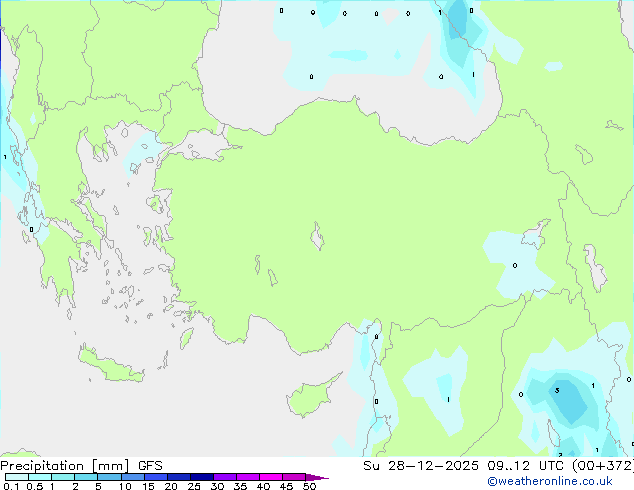The image size is (634, 490).
Task: Pick the 15–20 mm legend swatch
Action: click(156, 477)
